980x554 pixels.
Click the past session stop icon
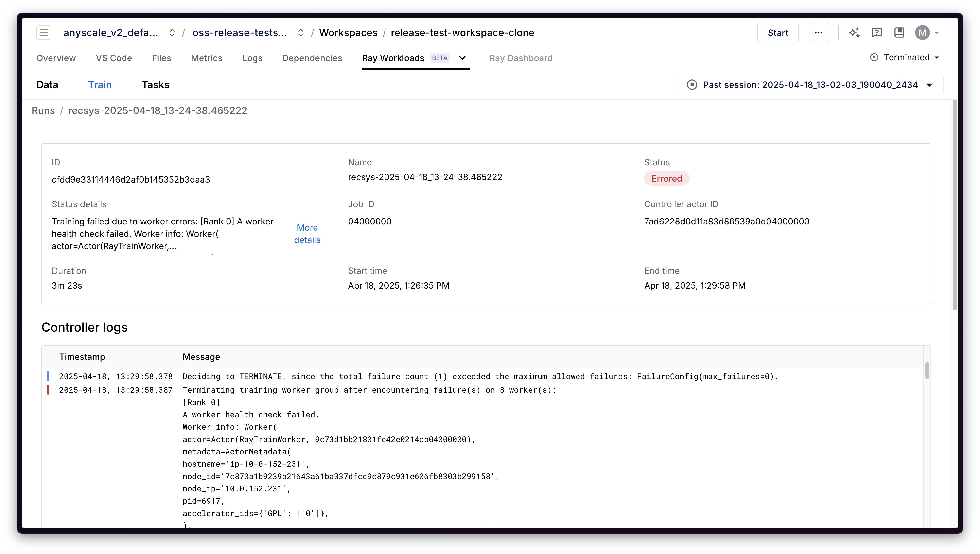click(x=692, y=85)
